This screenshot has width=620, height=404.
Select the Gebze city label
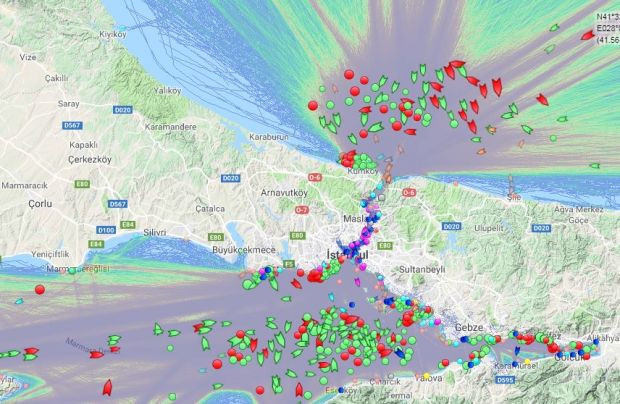point(468,327)
